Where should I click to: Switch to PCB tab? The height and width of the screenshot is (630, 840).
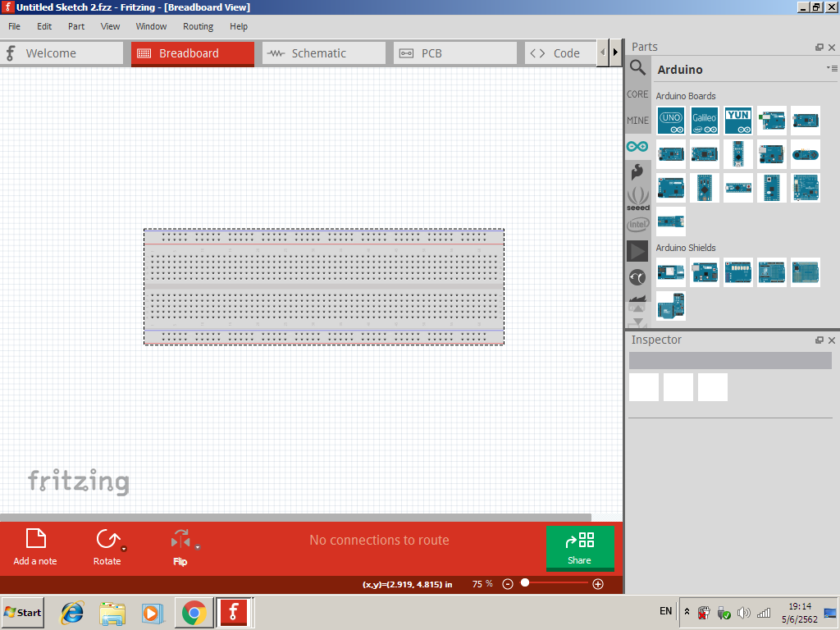pos(455,53)
